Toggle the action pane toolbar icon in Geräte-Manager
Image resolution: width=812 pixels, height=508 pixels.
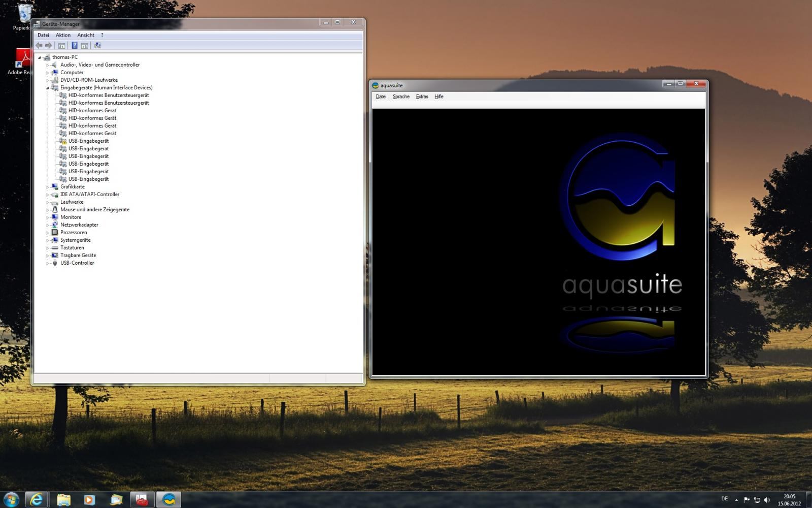(85, 46)
